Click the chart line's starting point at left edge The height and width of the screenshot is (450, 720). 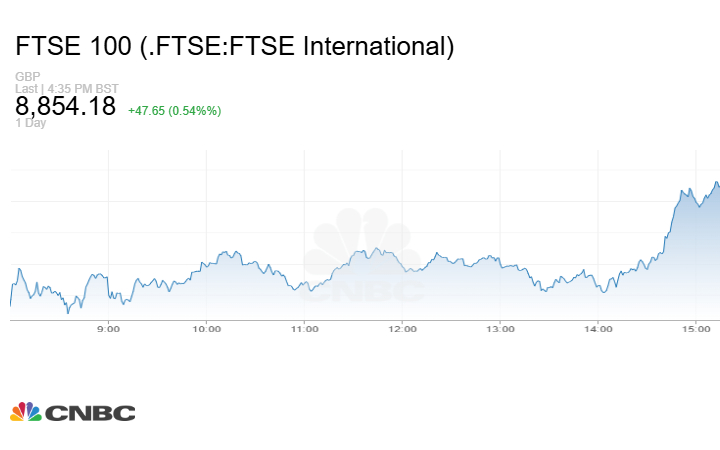pos(11,303)
